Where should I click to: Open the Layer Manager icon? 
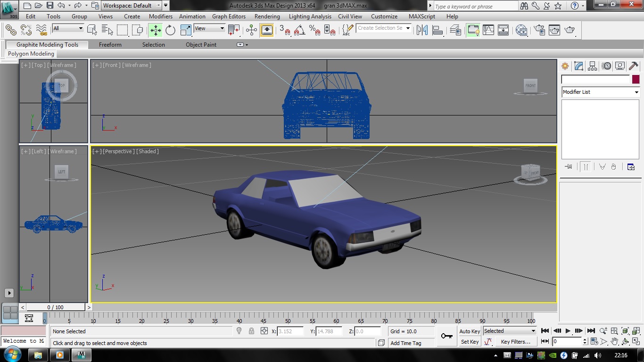click(x=455, y=30)
